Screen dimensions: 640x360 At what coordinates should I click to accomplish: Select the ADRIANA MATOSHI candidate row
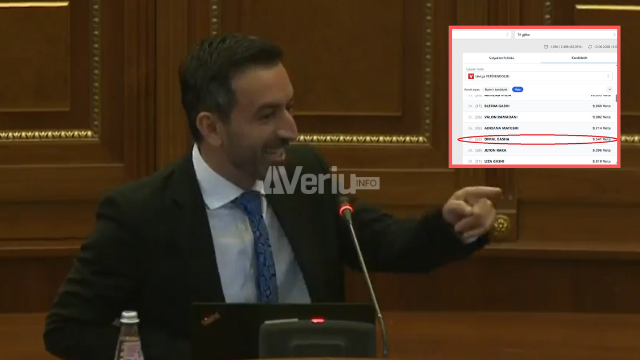tap(540, 128)
